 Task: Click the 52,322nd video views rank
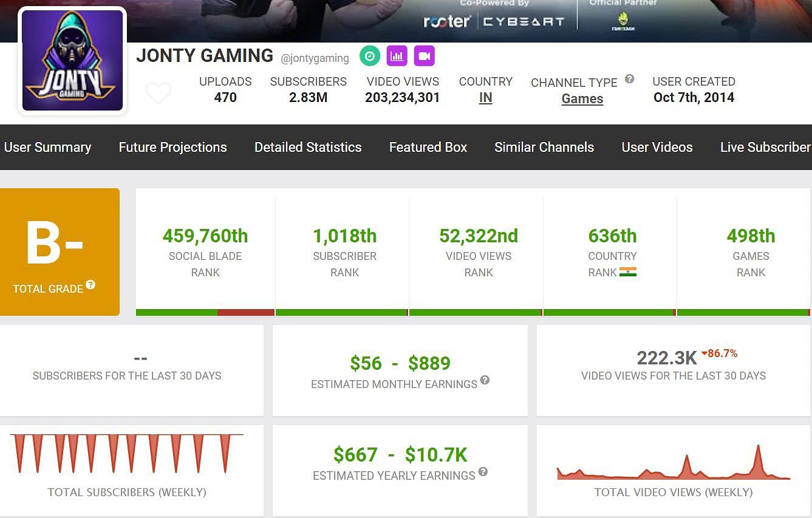479,236
